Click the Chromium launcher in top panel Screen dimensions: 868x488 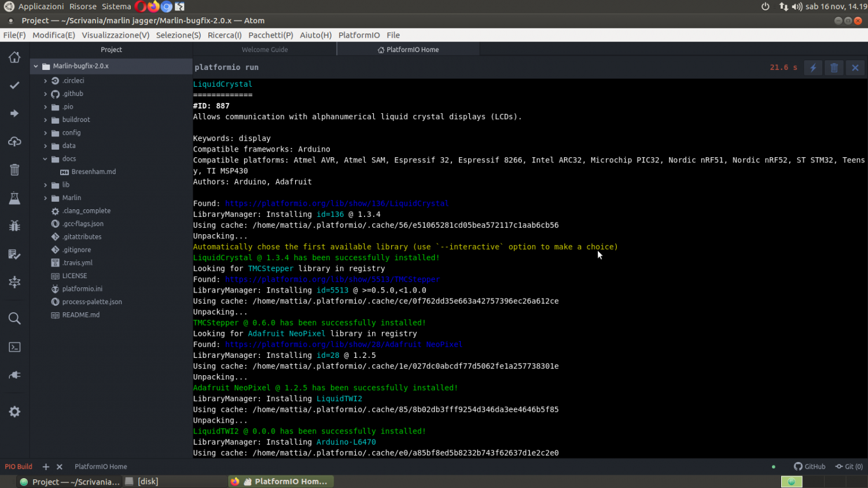coord(167,6)
